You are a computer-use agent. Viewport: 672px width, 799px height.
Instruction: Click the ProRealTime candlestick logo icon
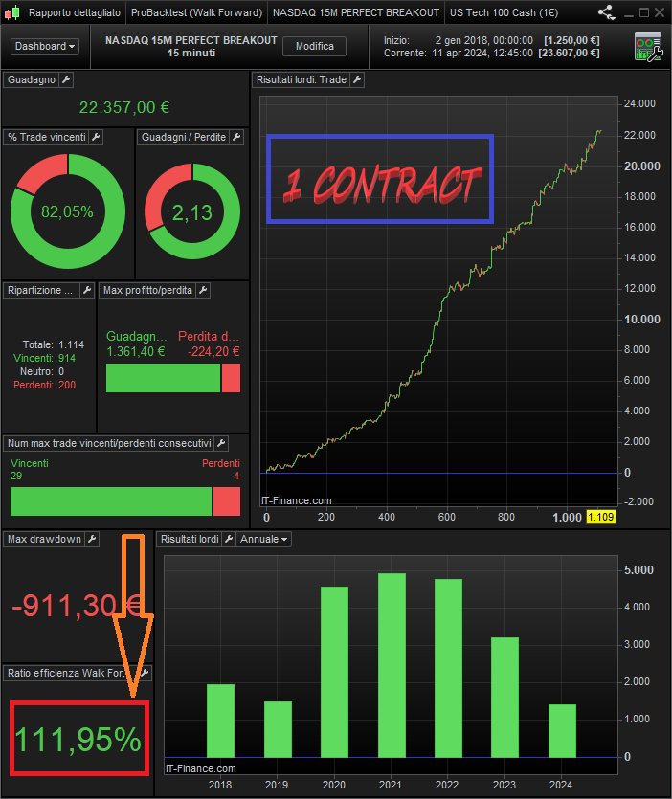12,12
